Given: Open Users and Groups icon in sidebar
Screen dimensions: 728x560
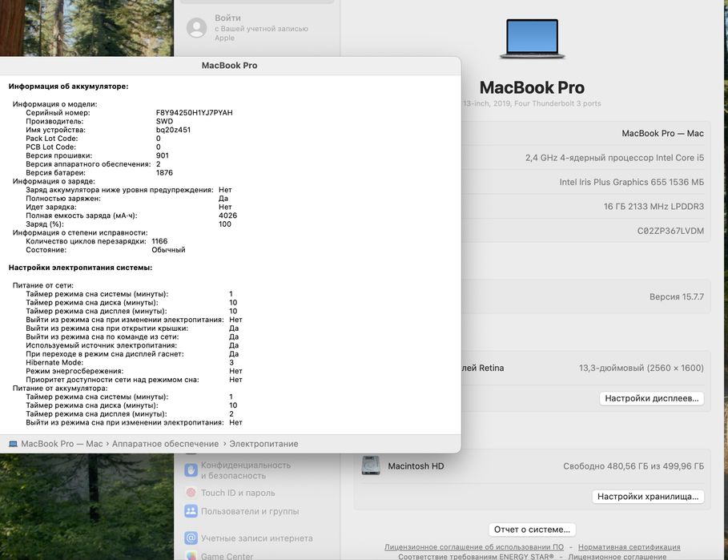Looking at the screenshot, I should pyautogui.click(x=191, y=511).
